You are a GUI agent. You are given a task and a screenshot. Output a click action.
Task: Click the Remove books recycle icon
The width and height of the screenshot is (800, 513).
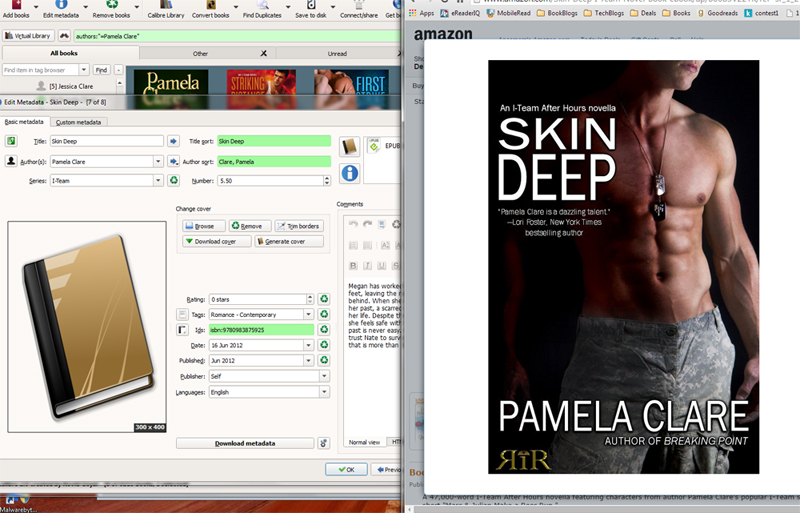(110, 5)
